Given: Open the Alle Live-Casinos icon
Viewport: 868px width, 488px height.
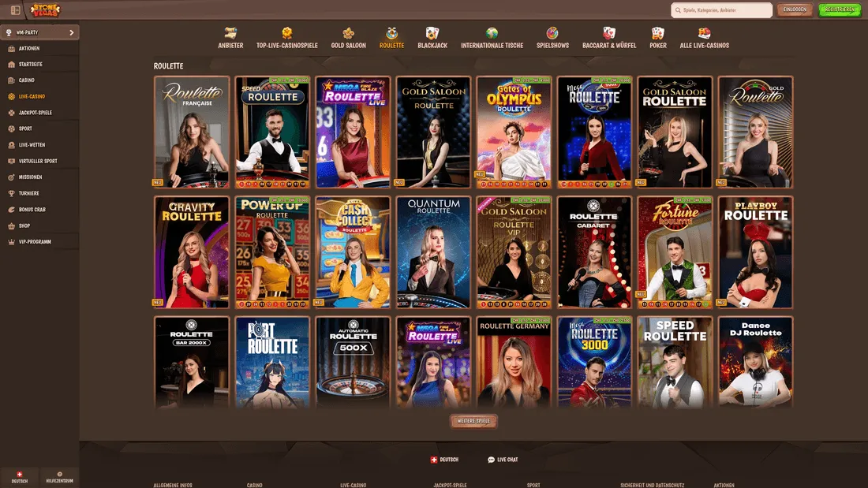Looking at the screenshot, I should pos(704,33).
